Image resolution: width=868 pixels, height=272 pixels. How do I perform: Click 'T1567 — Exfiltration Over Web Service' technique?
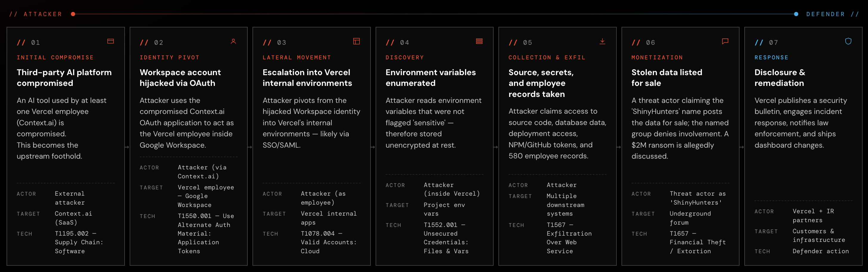coord(569,238)
